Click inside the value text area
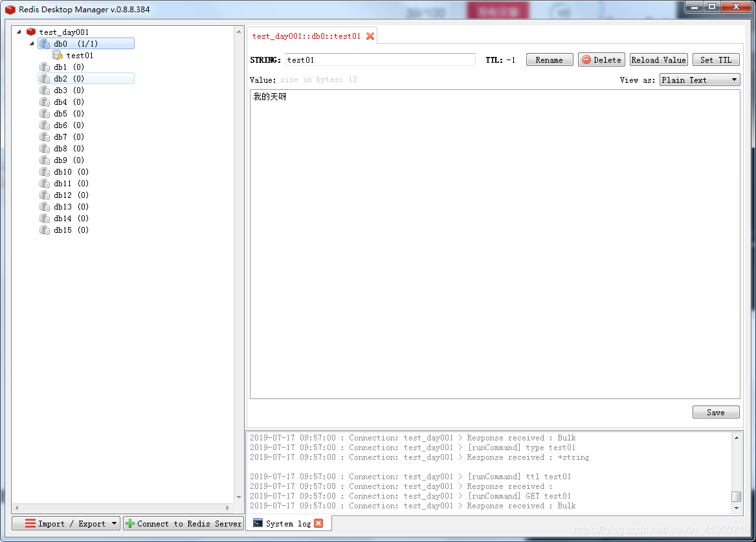 pos(495,244)
